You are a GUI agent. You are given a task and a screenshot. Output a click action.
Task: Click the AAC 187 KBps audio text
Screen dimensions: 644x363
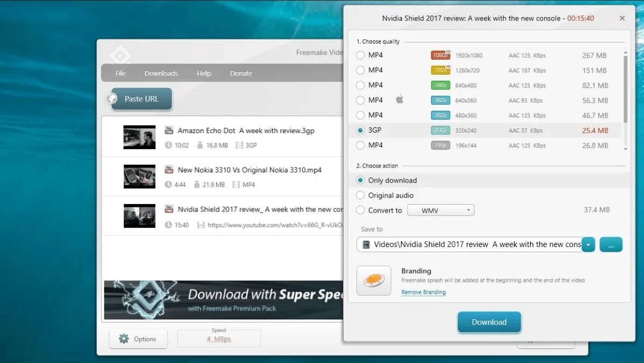527,70
